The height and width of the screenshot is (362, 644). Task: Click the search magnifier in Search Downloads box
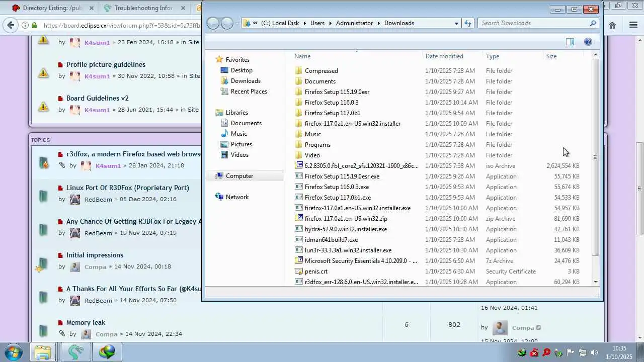click(x=593, y=23)
